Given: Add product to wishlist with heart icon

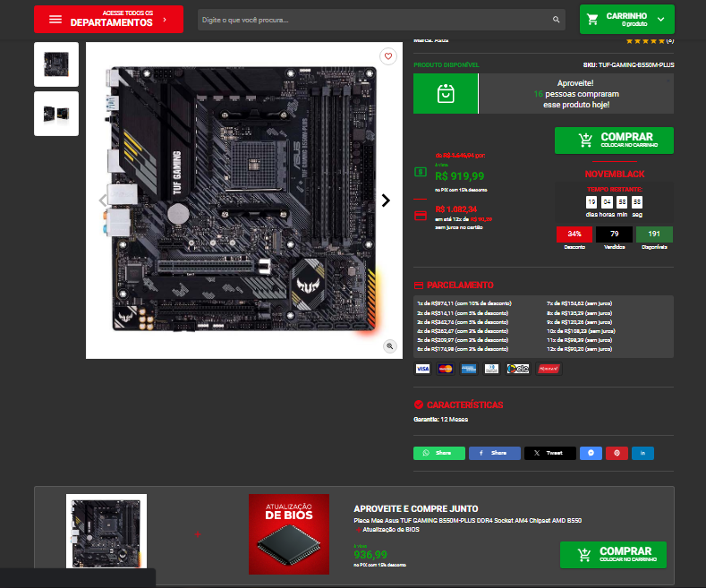Looking at the screenshot, I should (x=388, y=56).
